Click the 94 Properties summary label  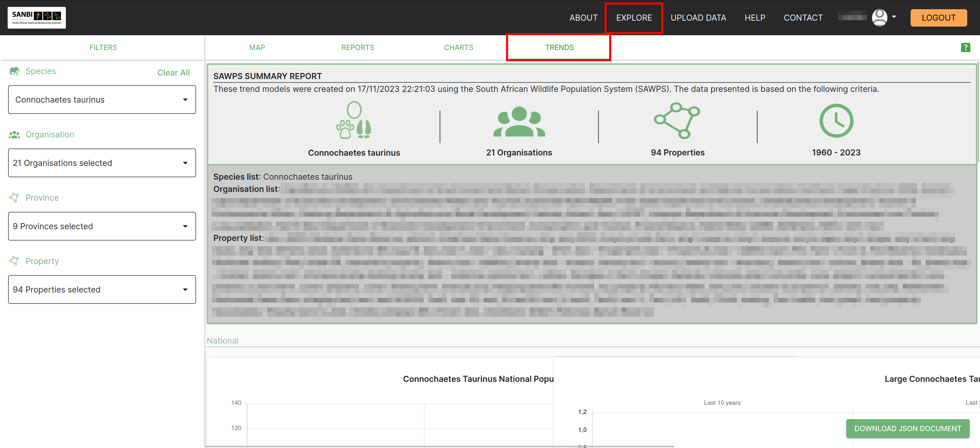(678, 152)
